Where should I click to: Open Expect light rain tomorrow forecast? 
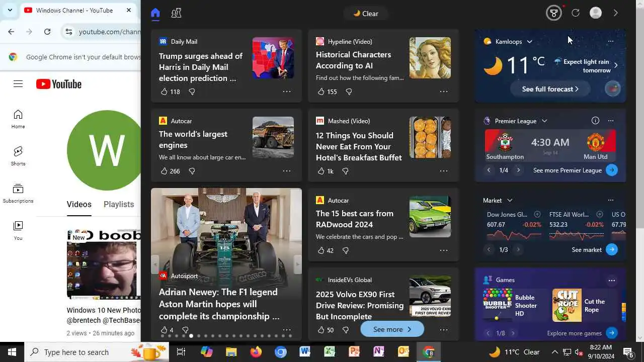click(x=586, y=66)
